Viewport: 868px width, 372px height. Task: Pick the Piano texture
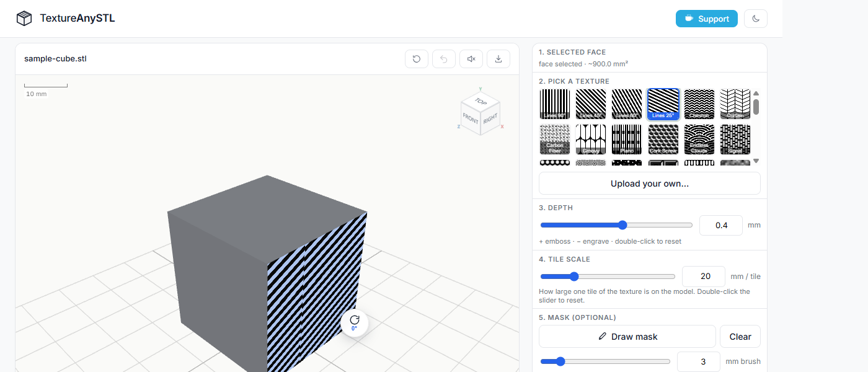click(627, 139)
